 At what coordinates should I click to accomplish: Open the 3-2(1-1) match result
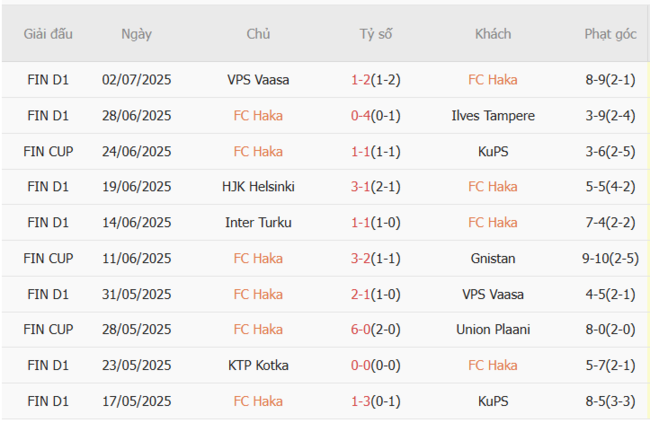pos(375,259)
